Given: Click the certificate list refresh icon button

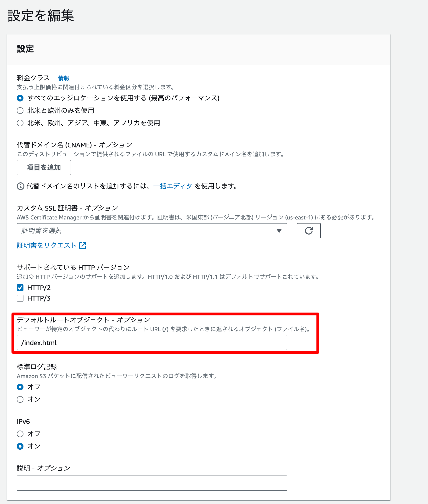Looking at the screenshot, I should (308, 230).
